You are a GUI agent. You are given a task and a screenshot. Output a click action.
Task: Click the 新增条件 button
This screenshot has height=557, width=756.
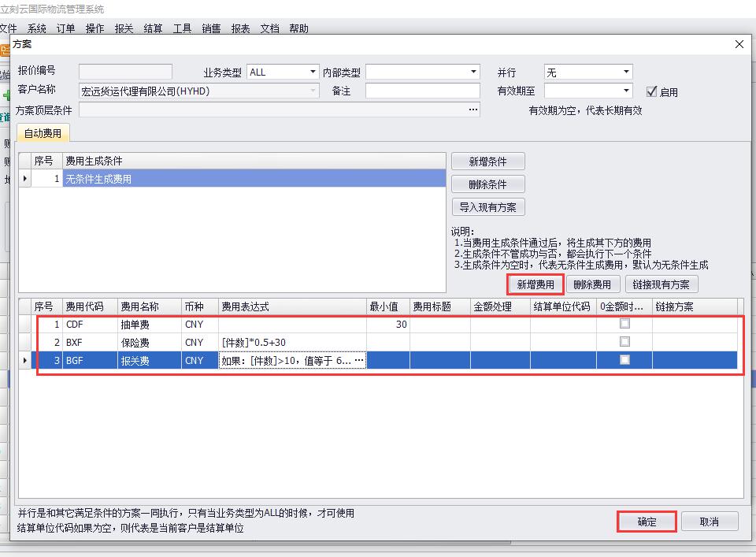pyautogui.click(x=487, y=162)
